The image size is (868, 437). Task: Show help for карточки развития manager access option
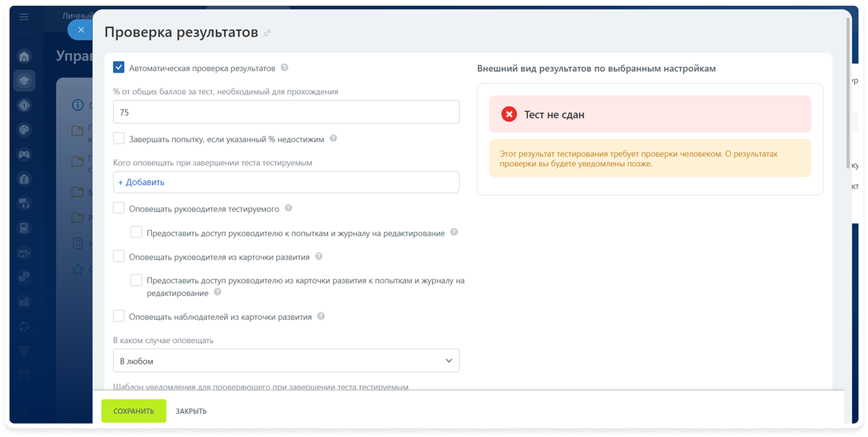click(217, 292)
